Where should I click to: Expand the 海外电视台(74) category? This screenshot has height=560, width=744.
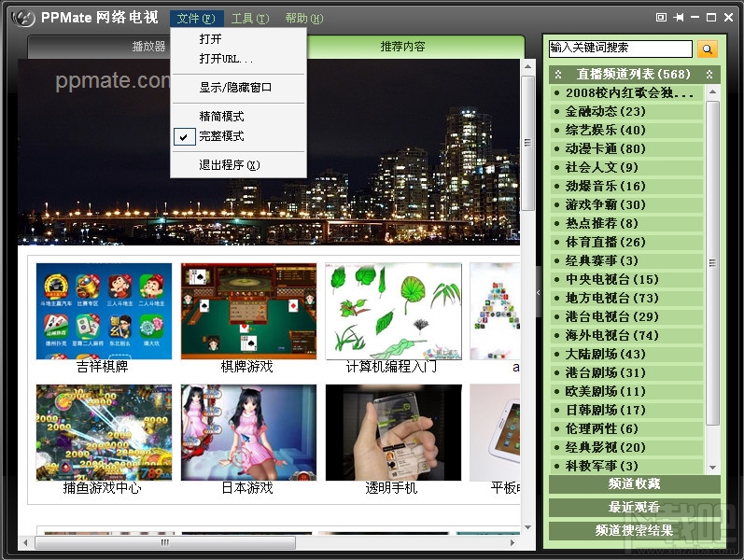[x=626, y=335]
